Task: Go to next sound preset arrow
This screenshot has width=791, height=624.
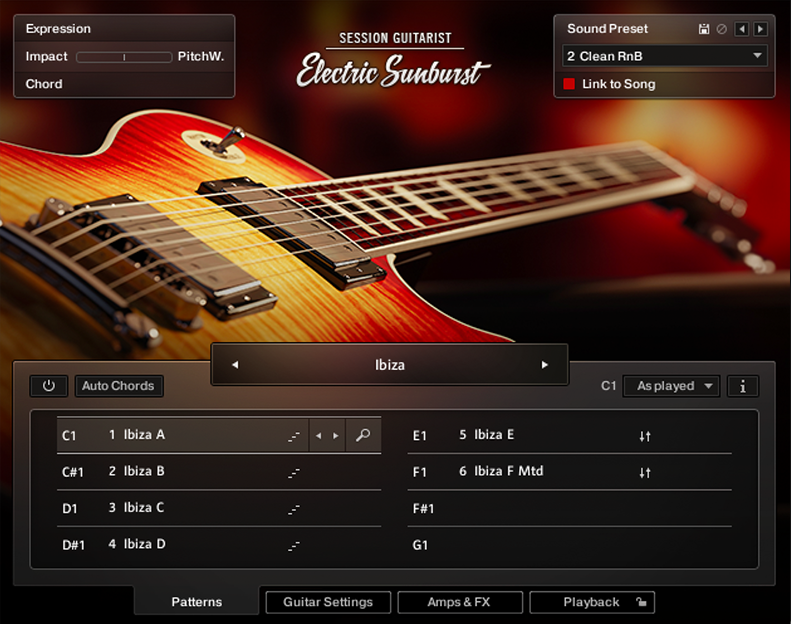Action: tap(760, 29)
